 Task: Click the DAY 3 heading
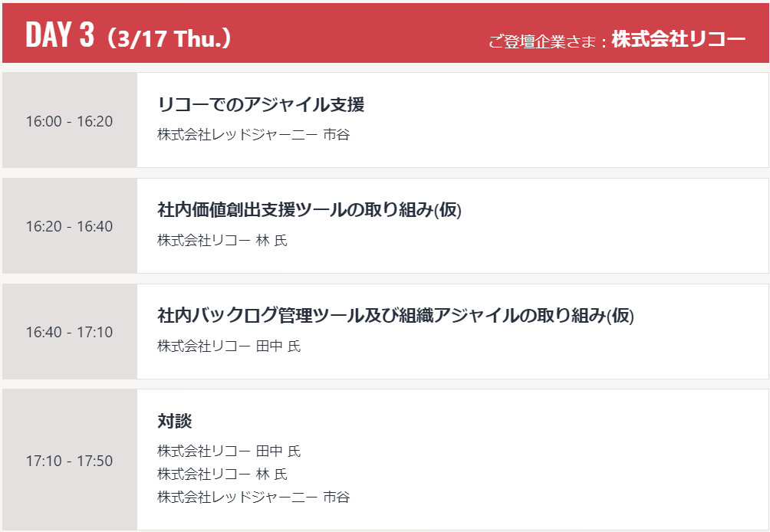pyautogui.click(x=59, y=35)
